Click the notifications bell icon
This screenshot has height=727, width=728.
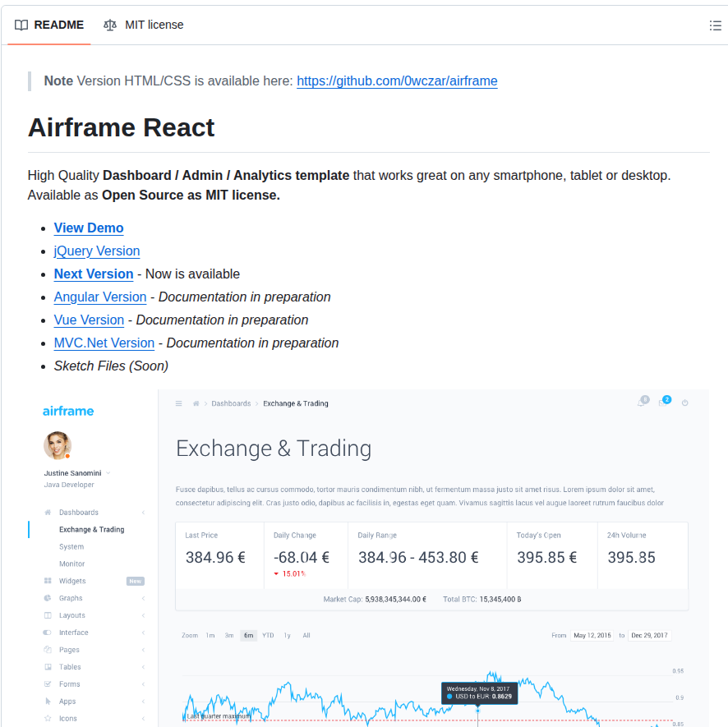point(641,403)
